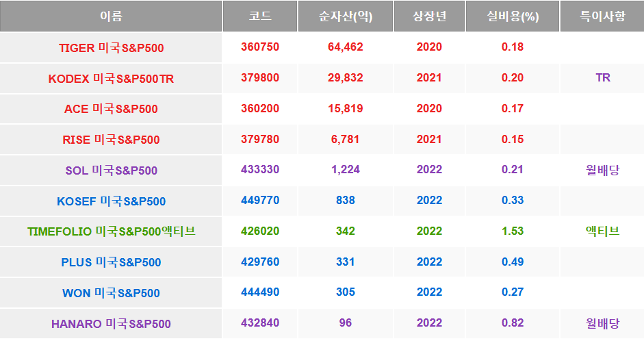The height and width of the screenshot is (341, 644).
Task: Click net asset value 6,781
Action: 346,139
